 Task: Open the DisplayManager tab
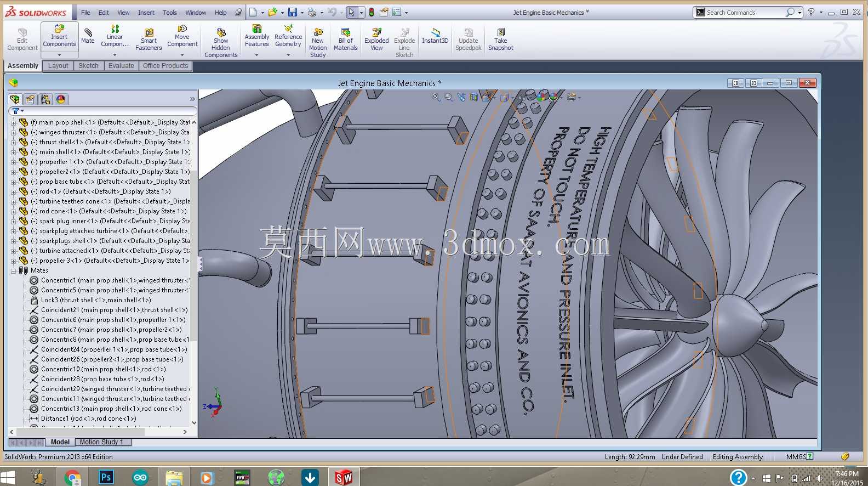[61, 99]
